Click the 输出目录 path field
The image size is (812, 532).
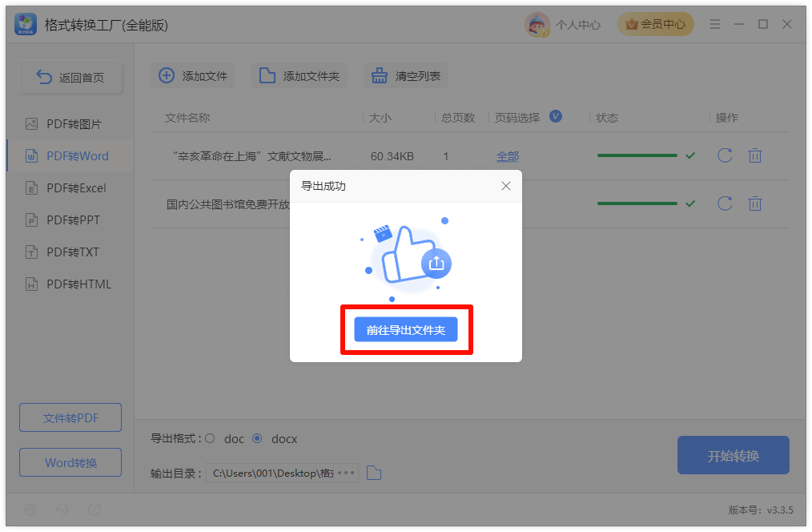270,473
